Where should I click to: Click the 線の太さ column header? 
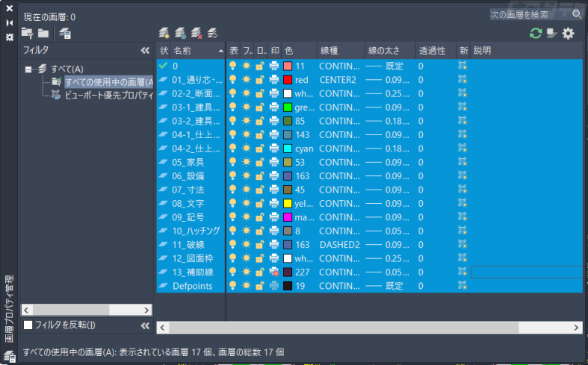click(390, 51)
